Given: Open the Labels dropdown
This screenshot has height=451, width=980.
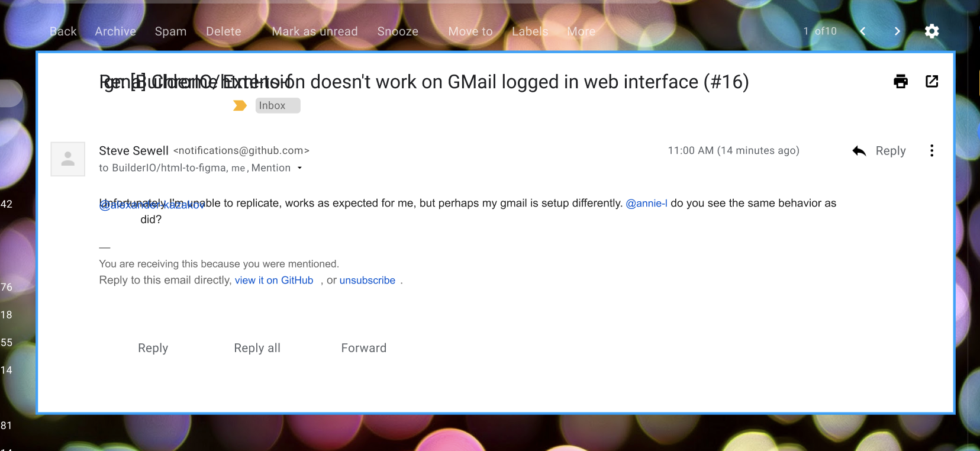Looking at the screenshot, I should pos(530,31).
